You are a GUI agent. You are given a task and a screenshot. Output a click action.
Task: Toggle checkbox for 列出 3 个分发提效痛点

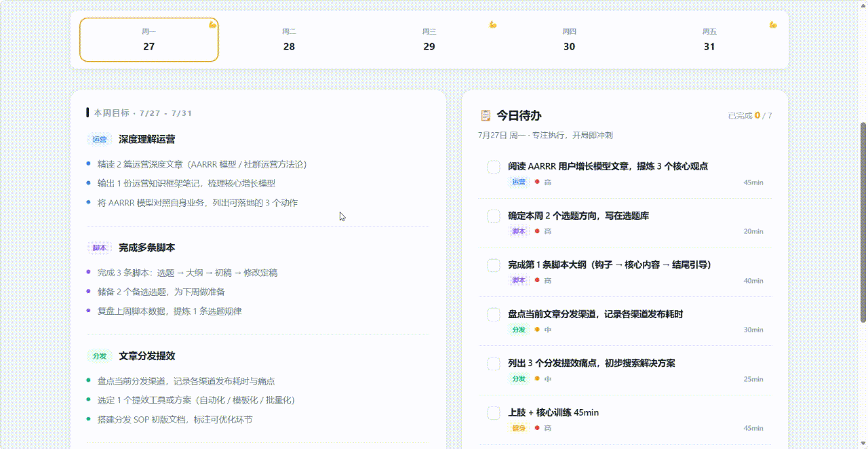point(494,364)
